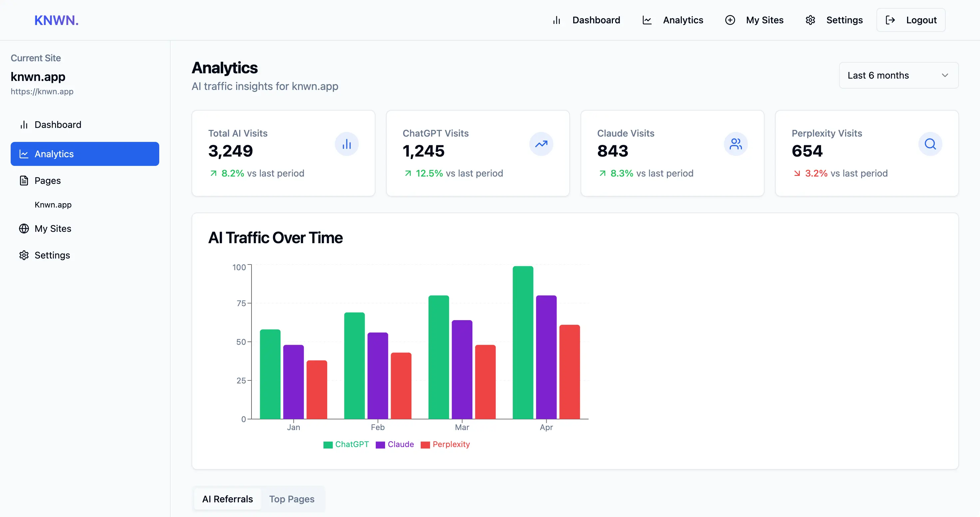Click the globe icon beside My Sites in sidebar
The height and width of the screenshot is (517, 980).
coord(24,228)
